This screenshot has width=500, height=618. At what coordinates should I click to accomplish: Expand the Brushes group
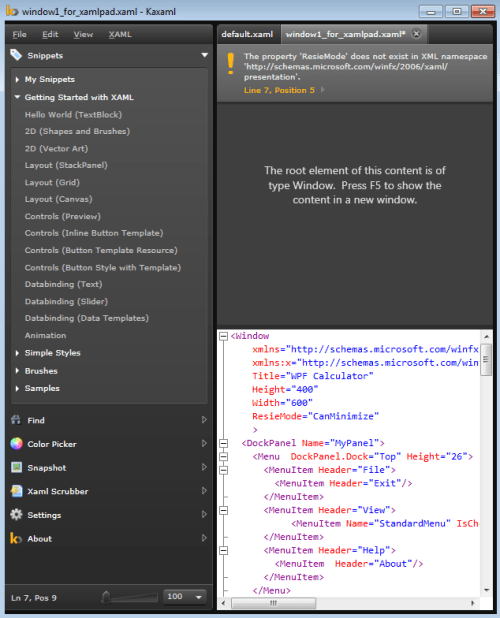tap(17, 370)
